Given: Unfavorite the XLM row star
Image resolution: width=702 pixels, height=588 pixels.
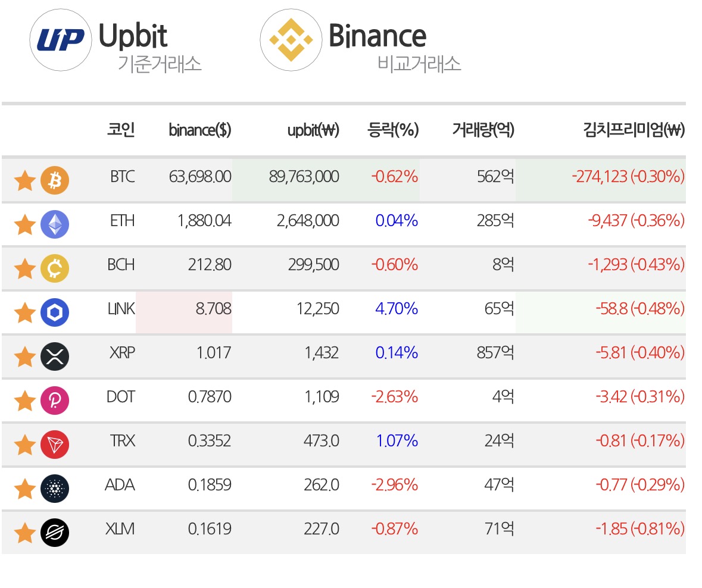Looking at the screenshot, I should click(24, 533).
